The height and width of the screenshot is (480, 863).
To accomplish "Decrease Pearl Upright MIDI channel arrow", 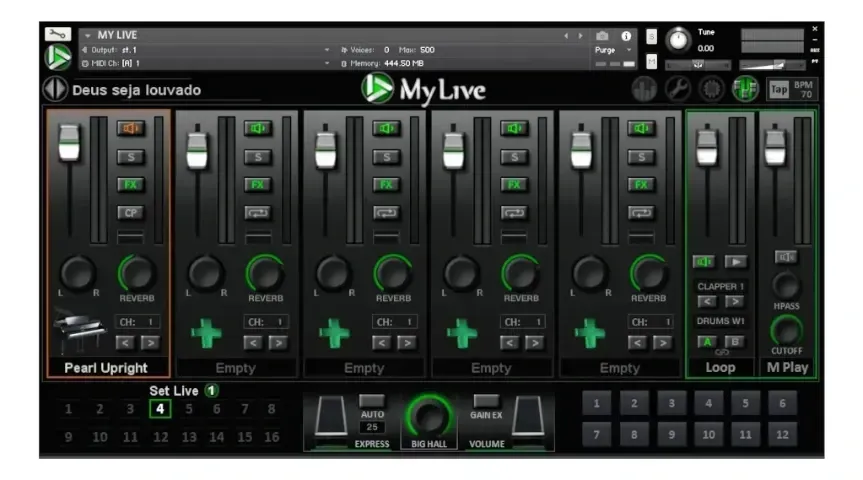I will pyautogui.click(x=125, y=343).
